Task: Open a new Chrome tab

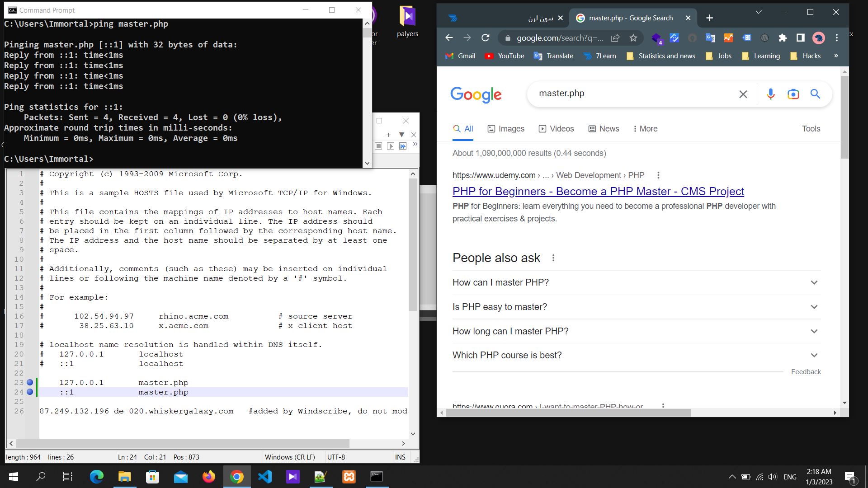Action: point(709,18)
